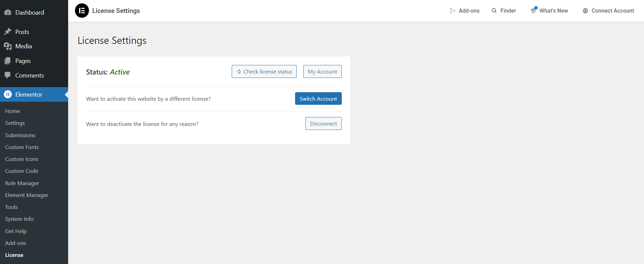The image size is (644, 264).
Task: Open the Pages menu item
Action: [x=34, y=61]
